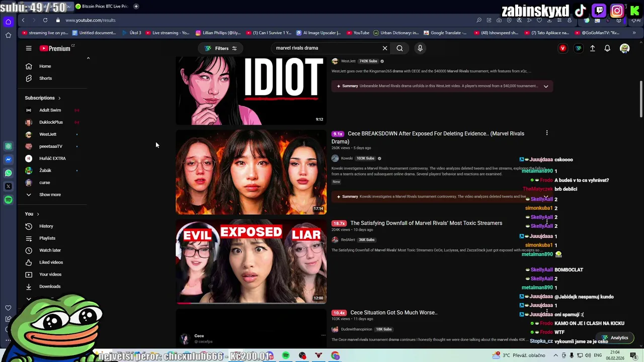Open the browser sidebar bookmarks star icon
The width and height of the screenshot is (644, 362).
(8, 35)
